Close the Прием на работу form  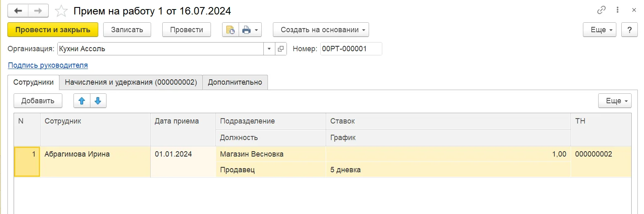[x=634, y=10]
